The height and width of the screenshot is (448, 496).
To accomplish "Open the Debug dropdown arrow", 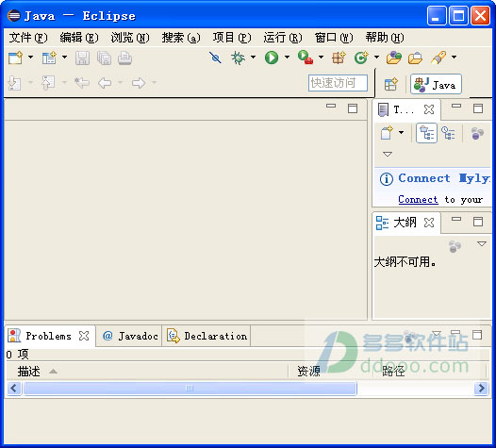I will [253, 57].
